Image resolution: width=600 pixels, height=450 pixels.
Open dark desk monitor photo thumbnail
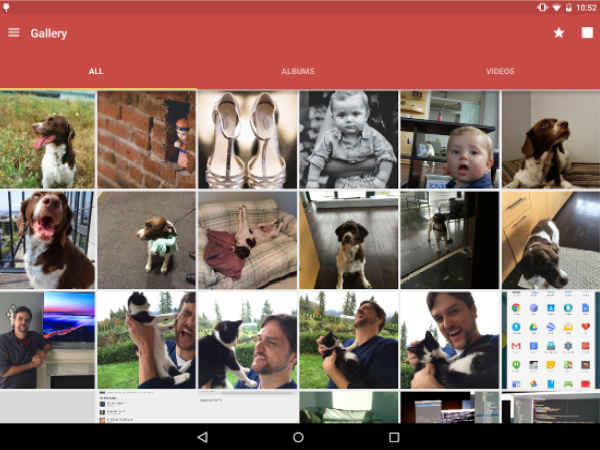click(x=450, y=407)
